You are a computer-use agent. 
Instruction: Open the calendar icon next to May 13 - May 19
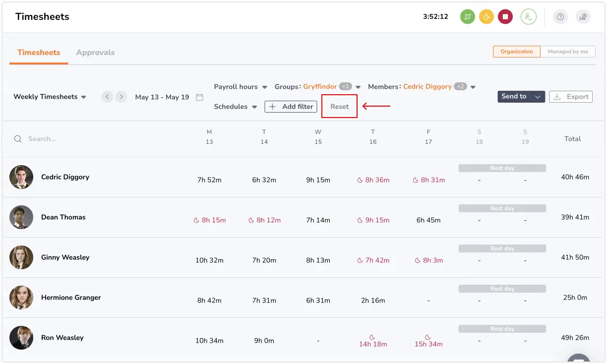(x=200, y=97)
